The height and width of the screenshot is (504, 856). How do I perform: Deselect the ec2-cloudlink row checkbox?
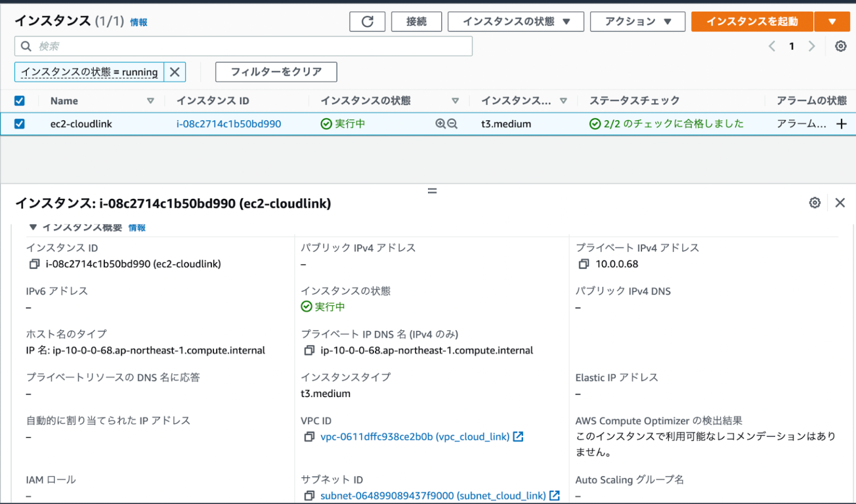[20, 124]
